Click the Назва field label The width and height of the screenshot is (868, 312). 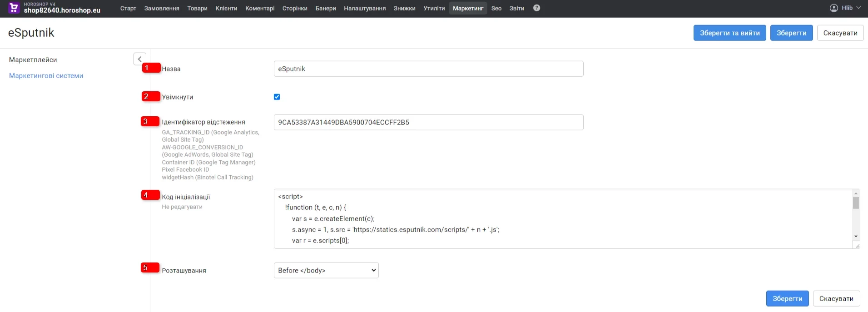point(171,69)
